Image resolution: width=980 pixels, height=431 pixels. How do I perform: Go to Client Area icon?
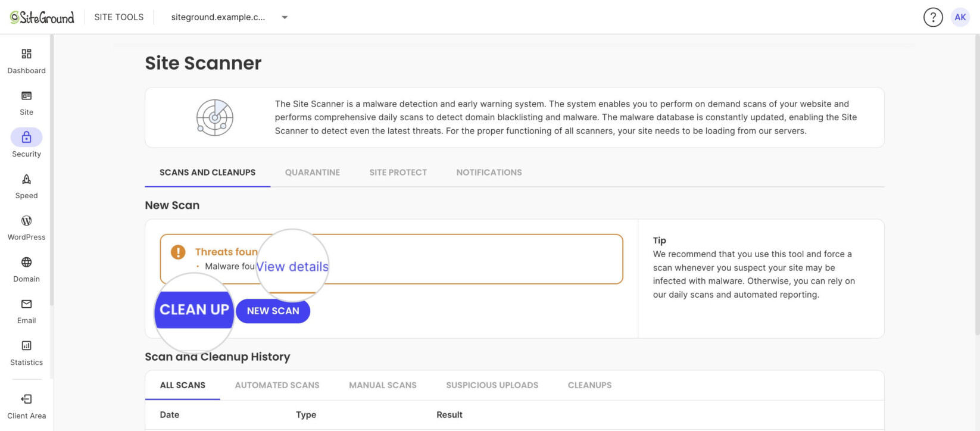26,399
